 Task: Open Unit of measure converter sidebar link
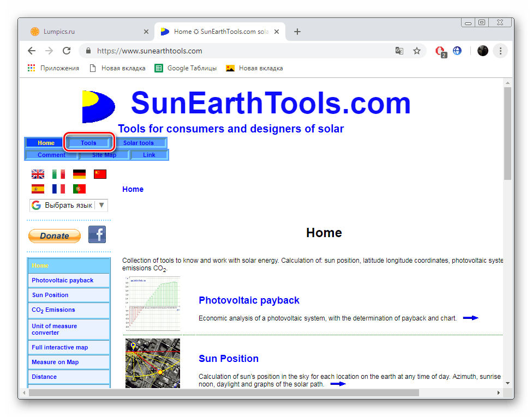coord(69,329)
